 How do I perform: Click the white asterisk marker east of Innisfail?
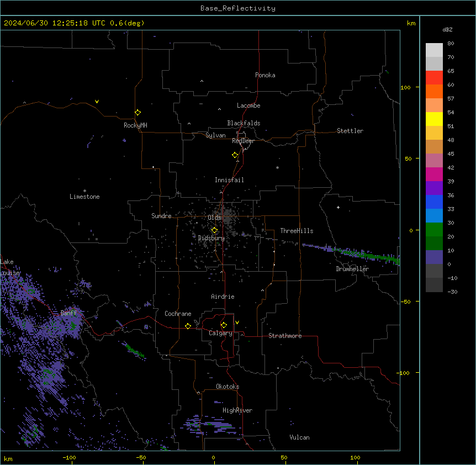click(277, 167)
